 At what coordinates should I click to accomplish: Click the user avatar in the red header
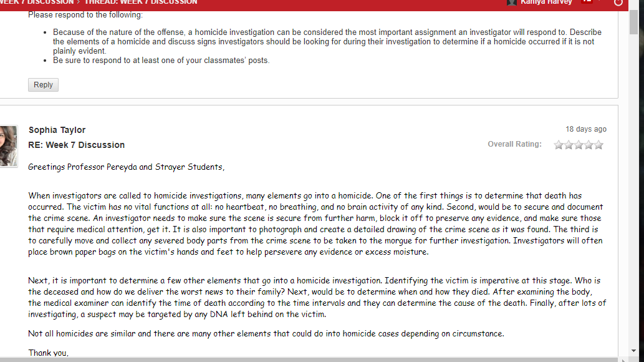pos(512,2)
